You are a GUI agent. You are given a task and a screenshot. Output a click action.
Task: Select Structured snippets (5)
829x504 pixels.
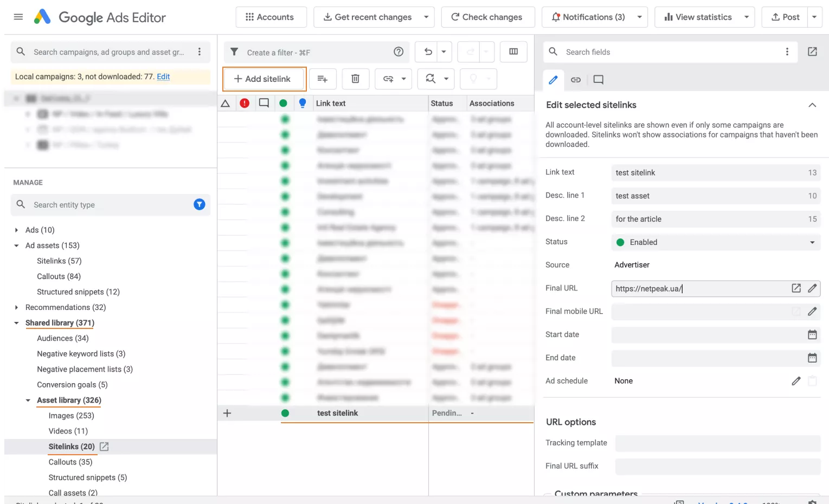(88, 477)
